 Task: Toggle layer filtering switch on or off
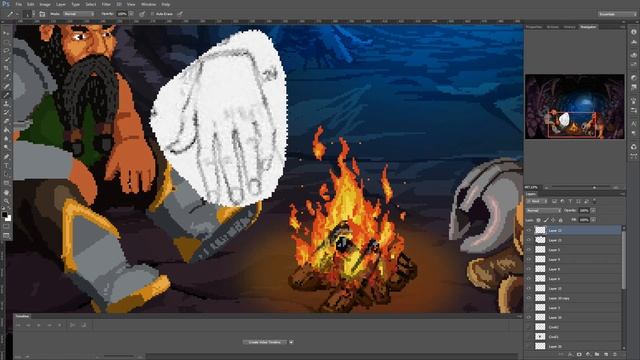594,201
